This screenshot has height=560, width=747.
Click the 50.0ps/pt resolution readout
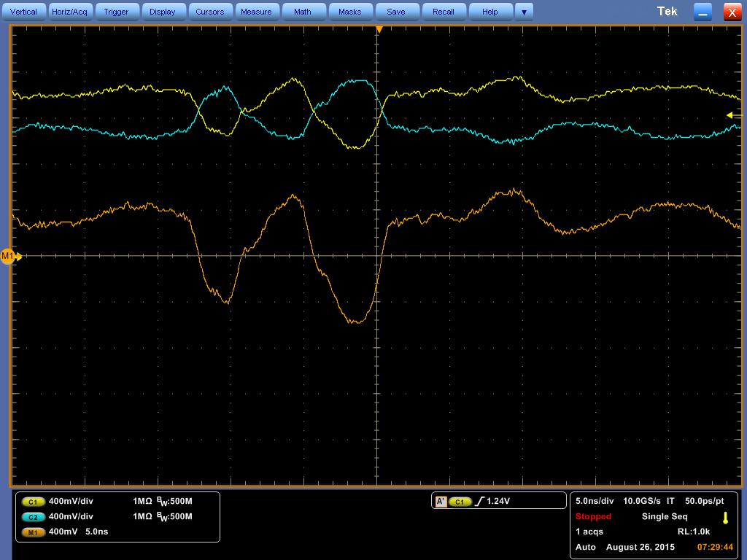click(x=705, y=501)
